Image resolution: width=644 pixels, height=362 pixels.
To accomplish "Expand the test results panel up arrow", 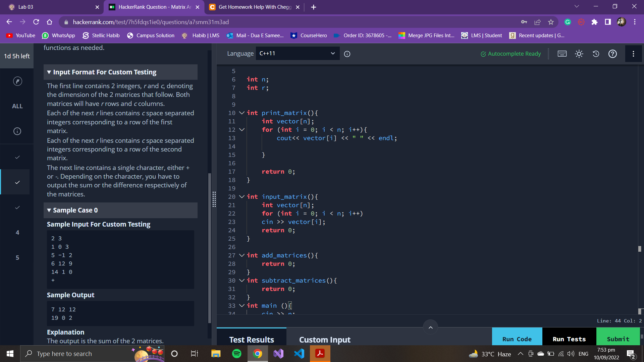I will 430,327.
